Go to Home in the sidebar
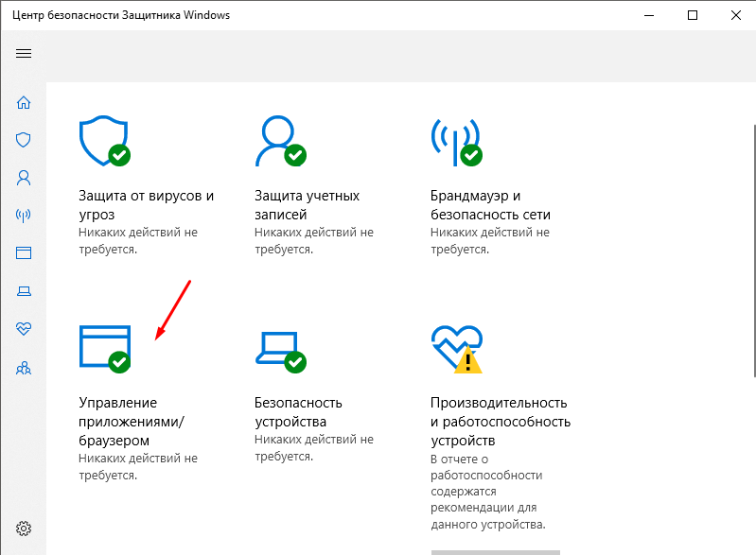Viewport: 756px width, 555px height. tap(24, 102)
